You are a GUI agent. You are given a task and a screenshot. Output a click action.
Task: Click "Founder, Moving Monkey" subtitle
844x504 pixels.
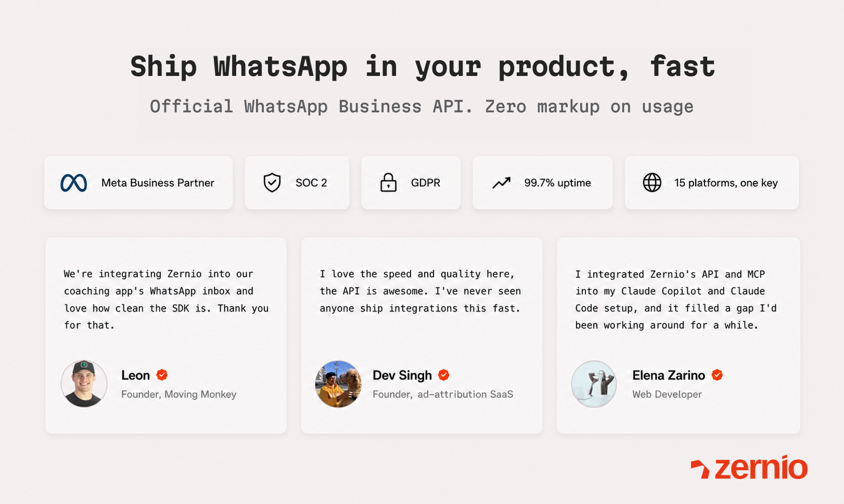coord(178,394)
